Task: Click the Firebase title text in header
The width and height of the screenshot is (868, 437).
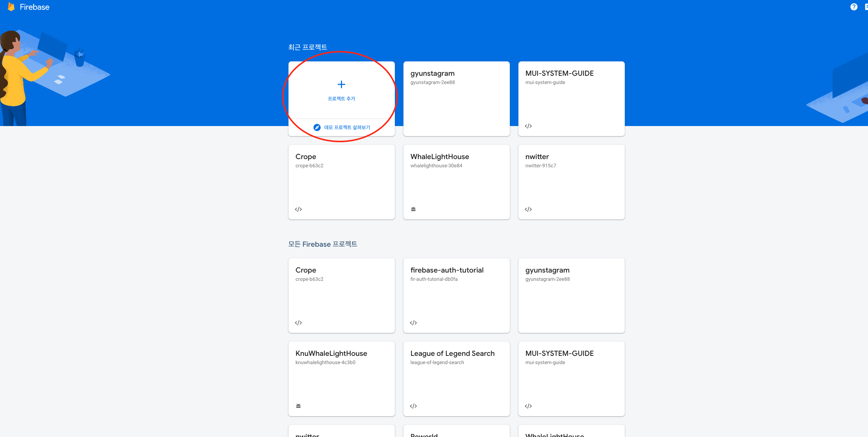Action: click(34, 7)
